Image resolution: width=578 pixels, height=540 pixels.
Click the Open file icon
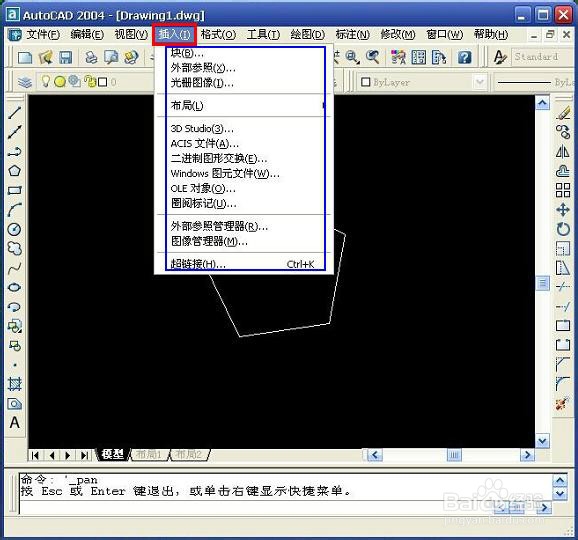click(x=46, y=57)
